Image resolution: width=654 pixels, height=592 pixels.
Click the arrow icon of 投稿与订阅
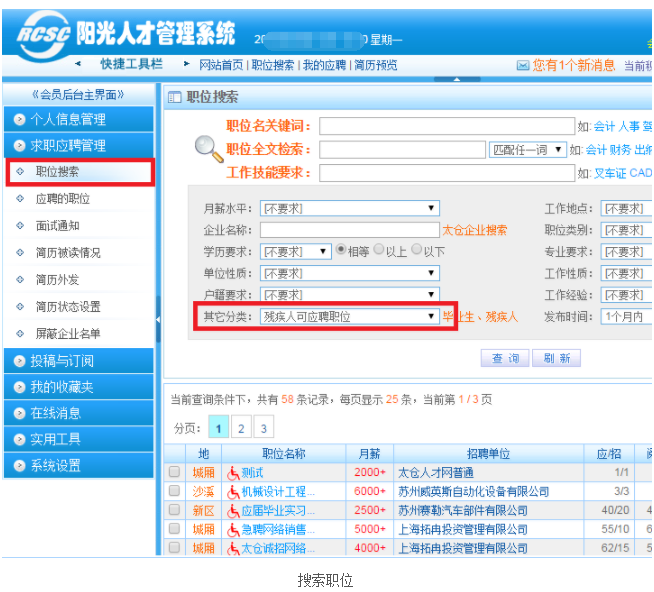[19, 361]
